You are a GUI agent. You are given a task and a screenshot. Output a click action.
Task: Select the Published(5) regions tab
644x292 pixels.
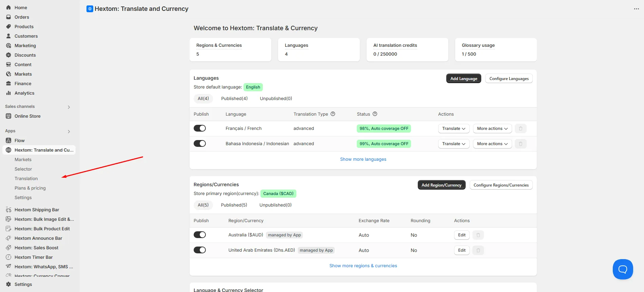pos(234,205)
